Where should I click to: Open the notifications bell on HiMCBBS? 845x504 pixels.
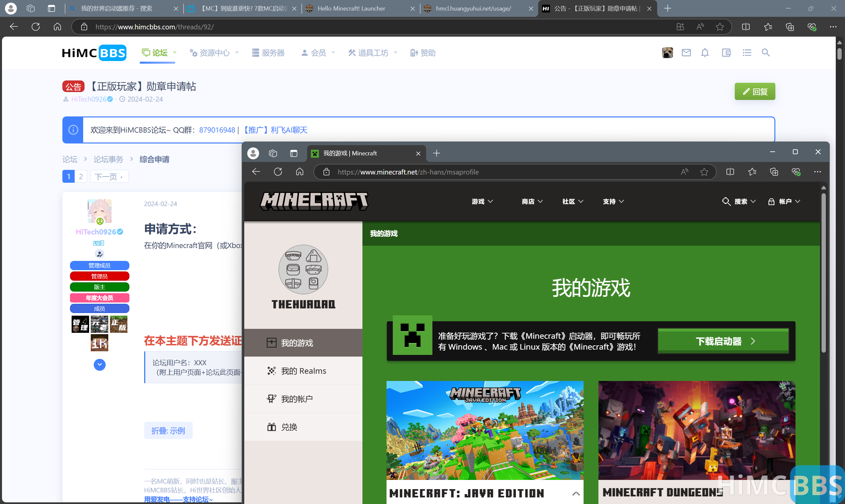pyautogui.click(x=704, y=53)
